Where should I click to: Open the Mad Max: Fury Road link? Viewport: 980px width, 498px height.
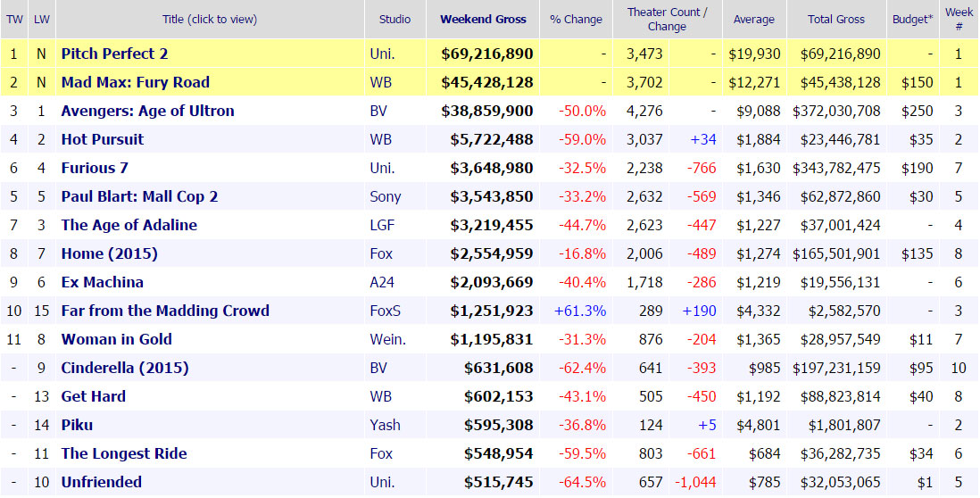[x=135, y=82]
